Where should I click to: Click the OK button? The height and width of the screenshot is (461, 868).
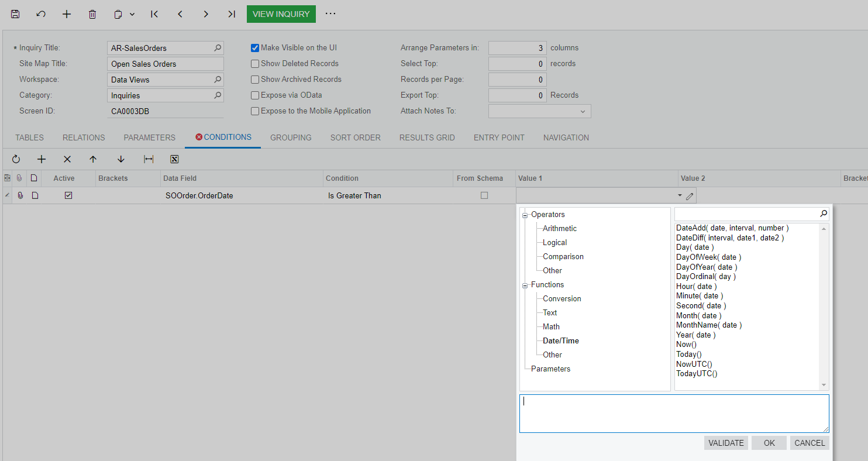pyautogui.click(x=769, y=443)
